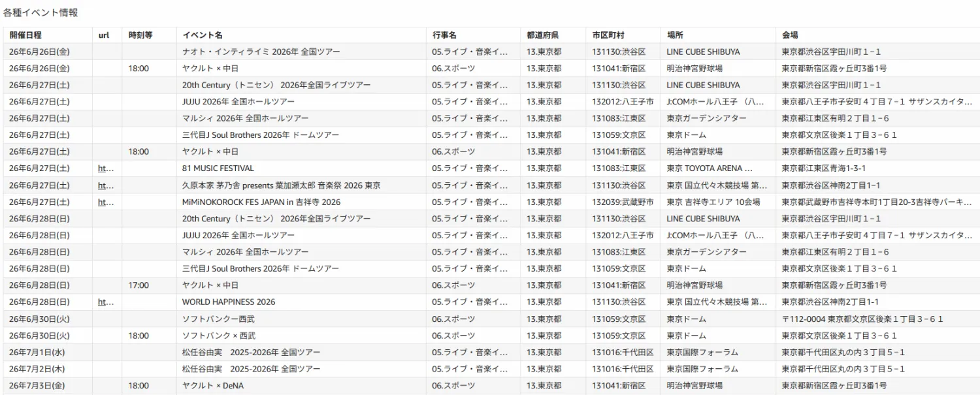Image resolution: width=980 pixels, height=395 pixels.
Task: Click the 各種イベント情報 title
Action: pos(41,12)
